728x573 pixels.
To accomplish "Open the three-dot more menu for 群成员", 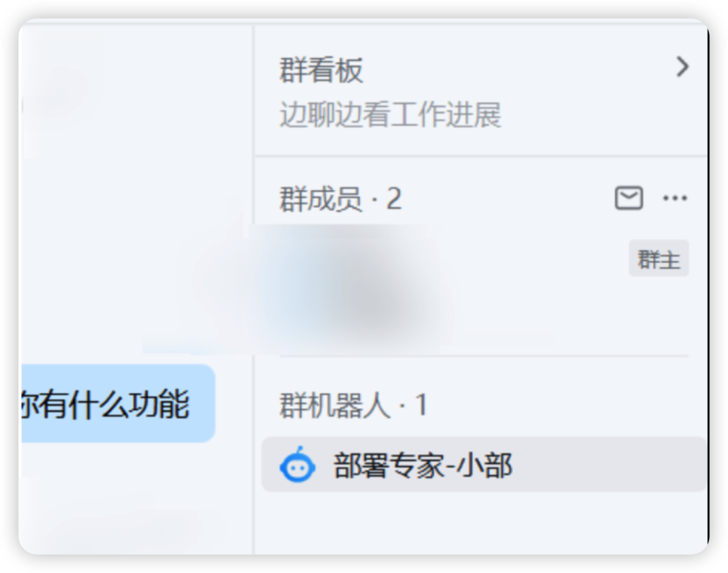I will [675, 198].
